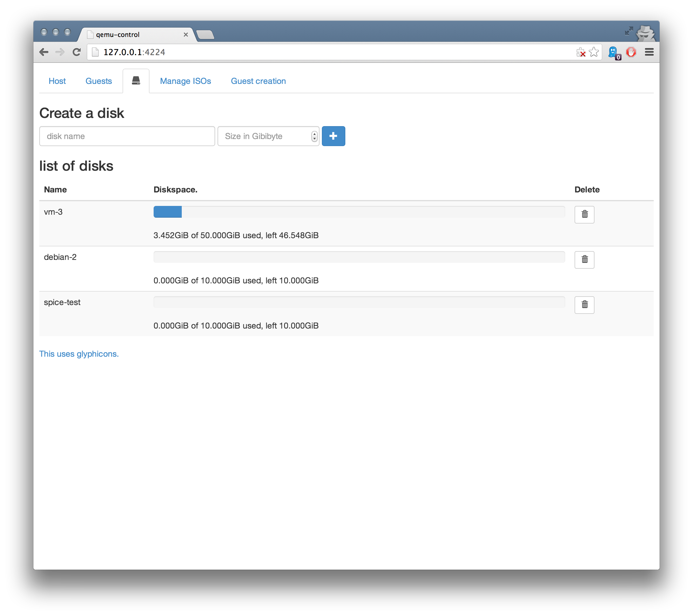Screen dimensions: 693x616
Task: Click the 'This uses glyphicons' link
Action: [79, 354]
